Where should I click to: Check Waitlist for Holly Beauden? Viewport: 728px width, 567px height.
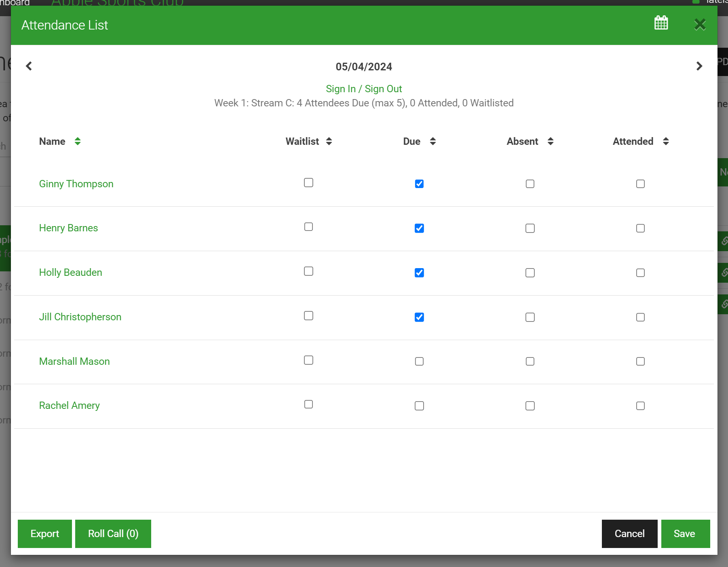(x=308, y=271)
